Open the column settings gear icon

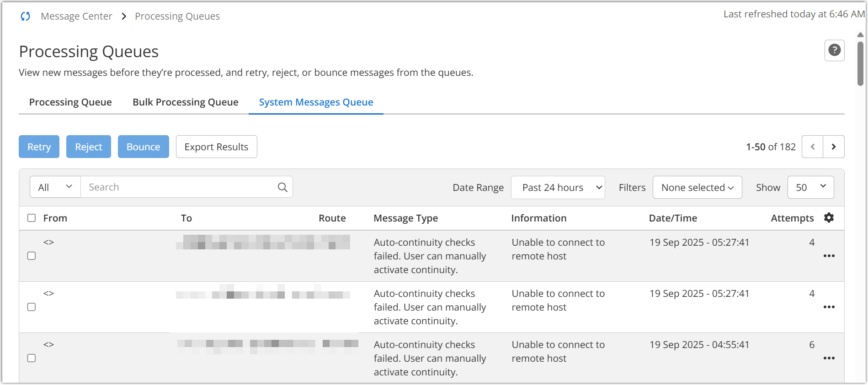tap(829, 218)
